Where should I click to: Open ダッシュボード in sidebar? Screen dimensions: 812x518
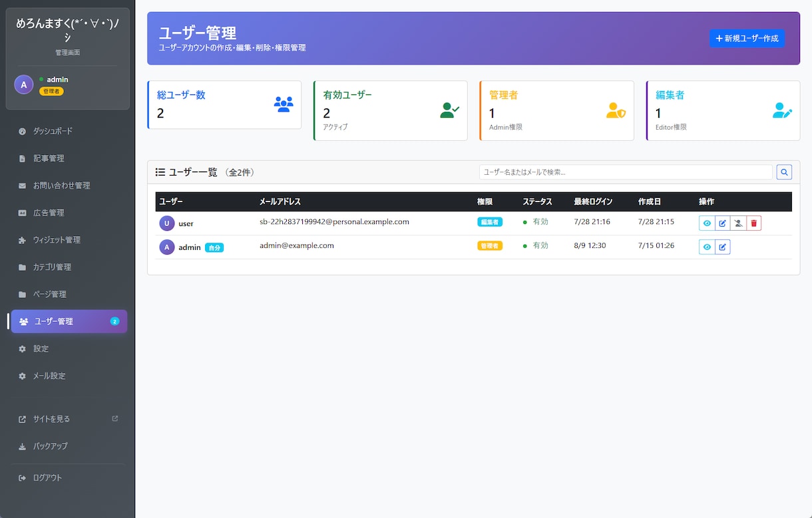tap(68, 131)
